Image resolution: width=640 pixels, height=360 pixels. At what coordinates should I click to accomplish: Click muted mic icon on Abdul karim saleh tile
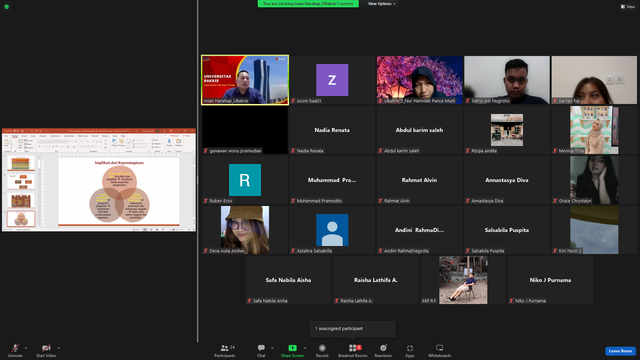point(380,151)
